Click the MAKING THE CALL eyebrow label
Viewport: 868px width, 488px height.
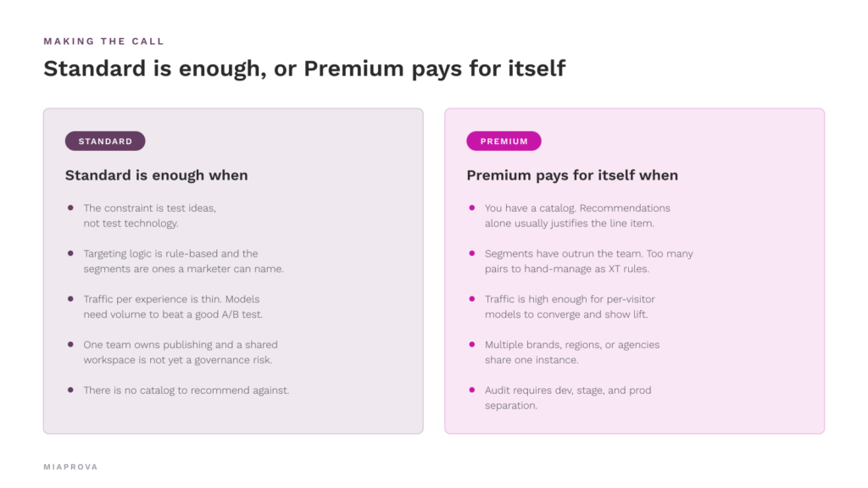(104, 42)
